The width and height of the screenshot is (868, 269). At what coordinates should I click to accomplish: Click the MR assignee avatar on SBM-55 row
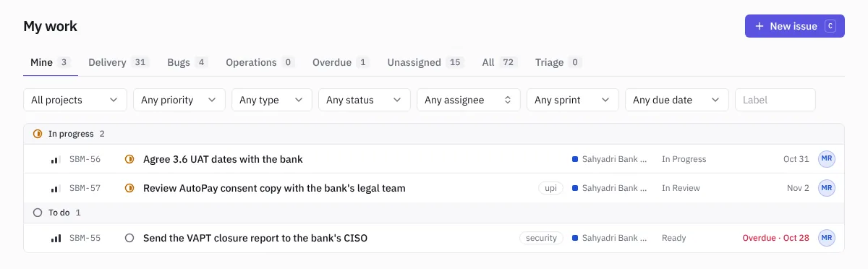point(827,238)
